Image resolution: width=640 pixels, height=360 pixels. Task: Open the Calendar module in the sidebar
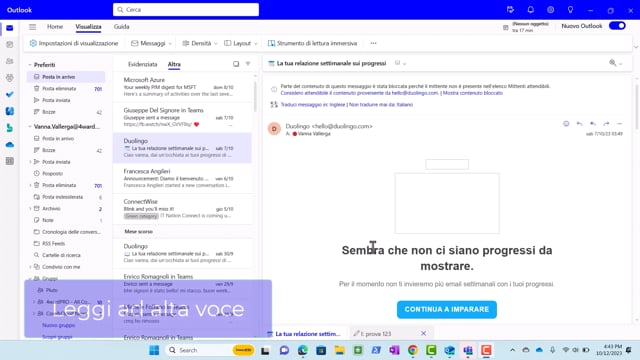tap(10, 44)
